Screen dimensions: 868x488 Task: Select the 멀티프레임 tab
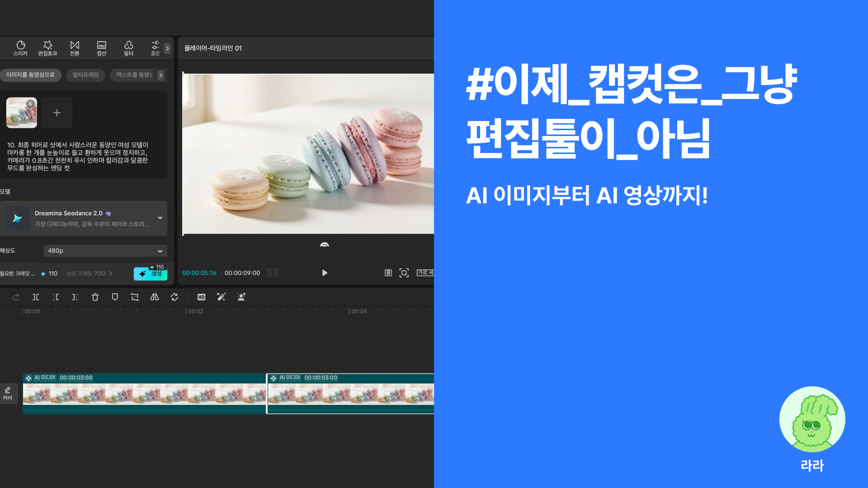point(85,75)
